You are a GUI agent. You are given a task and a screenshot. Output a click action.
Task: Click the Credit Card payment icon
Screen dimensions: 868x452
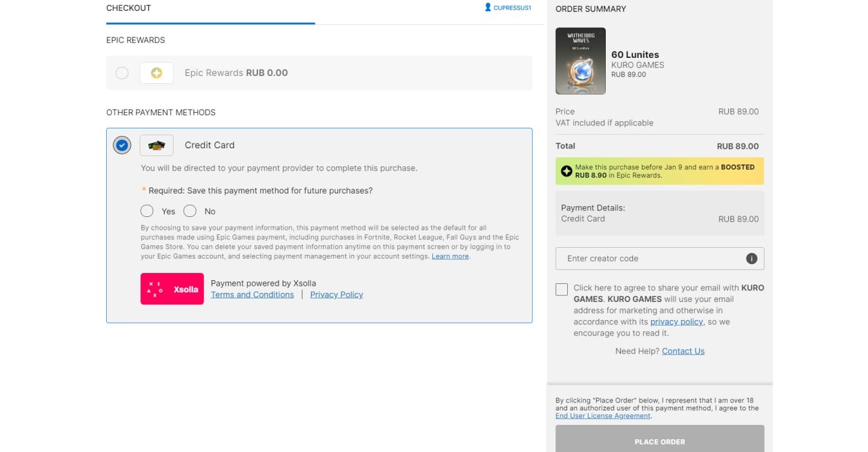coord(157,145)
